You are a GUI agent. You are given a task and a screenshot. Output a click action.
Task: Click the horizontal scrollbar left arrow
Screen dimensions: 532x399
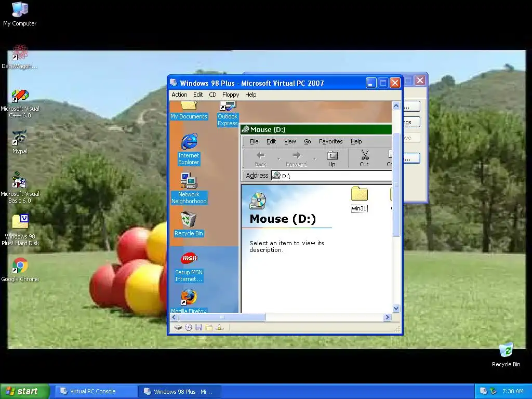tap(174, 317)
